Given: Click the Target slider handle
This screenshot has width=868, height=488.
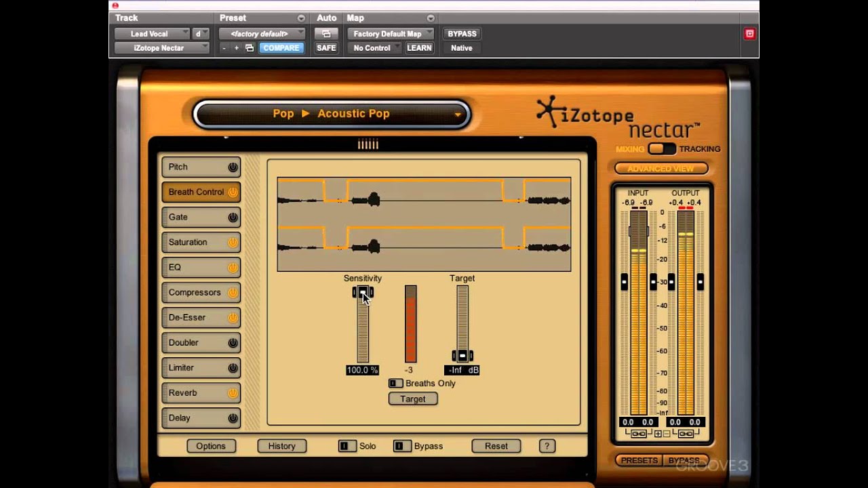Looking at the screenshot, I should click(x=462, y=356).
